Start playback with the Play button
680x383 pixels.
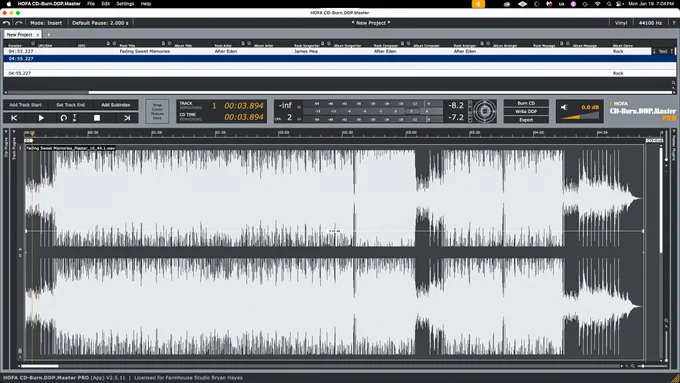coord(41,118)
